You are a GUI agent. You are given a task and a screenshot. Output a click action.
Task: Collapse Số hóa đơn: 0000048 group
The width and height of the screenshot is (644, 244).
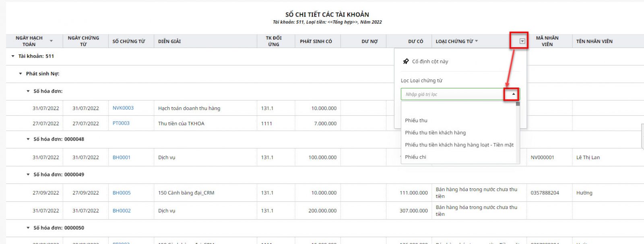(x=28, y=139)
